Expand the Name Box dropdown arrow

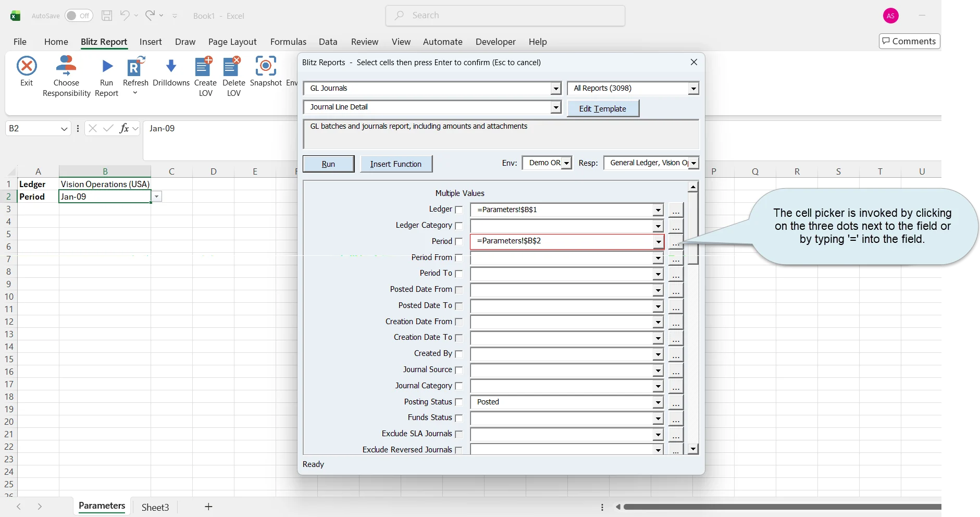coord(64,129)
